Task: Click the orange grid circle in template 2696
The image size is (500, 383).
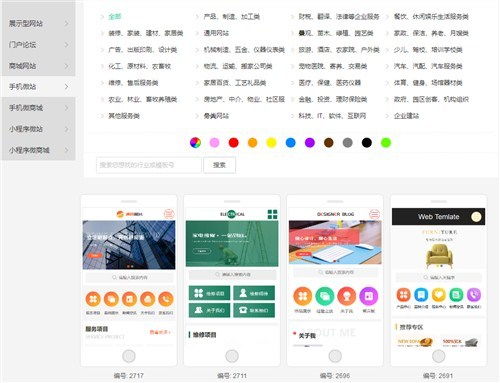Action: (x=303, y=296)
